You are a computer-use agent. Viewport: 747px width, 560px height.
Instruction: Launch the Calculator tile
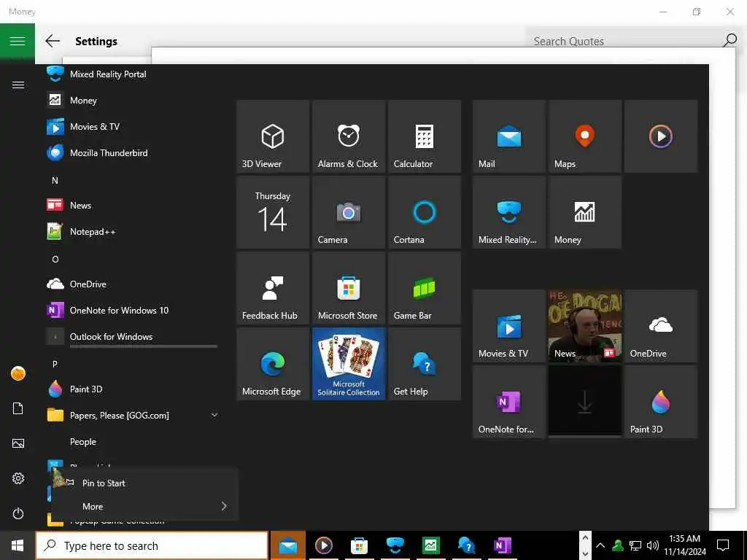pyautogui.click(x=424, y=136)
